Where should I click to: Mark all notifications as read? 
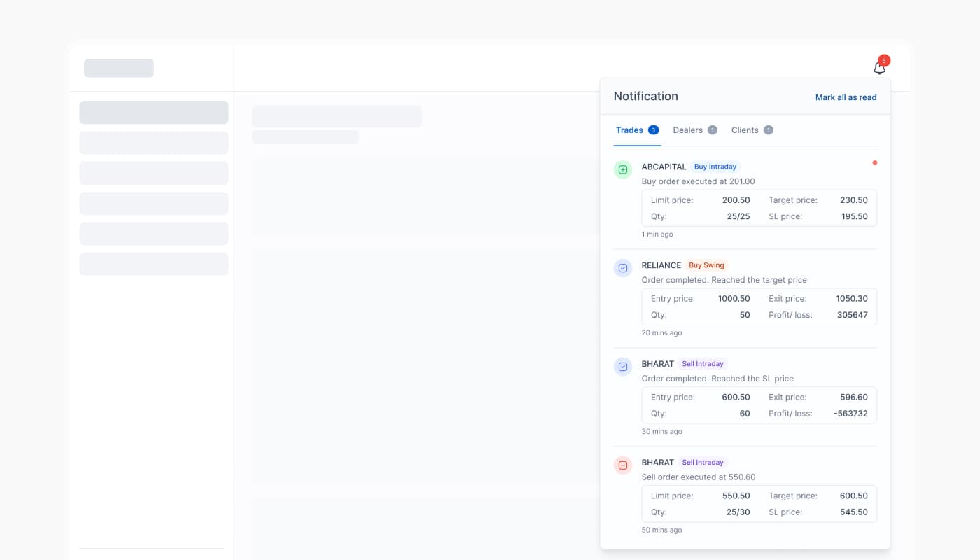click(846, 97)
